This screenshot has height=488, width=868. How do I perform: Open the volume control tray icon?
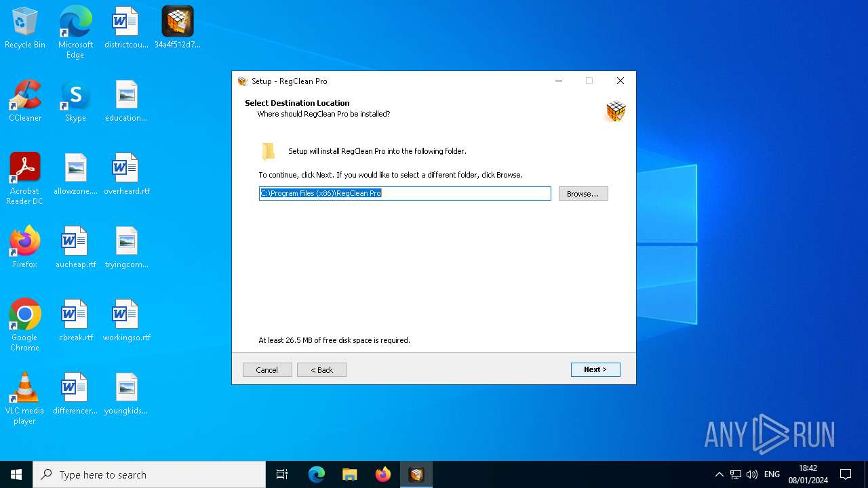752,474
